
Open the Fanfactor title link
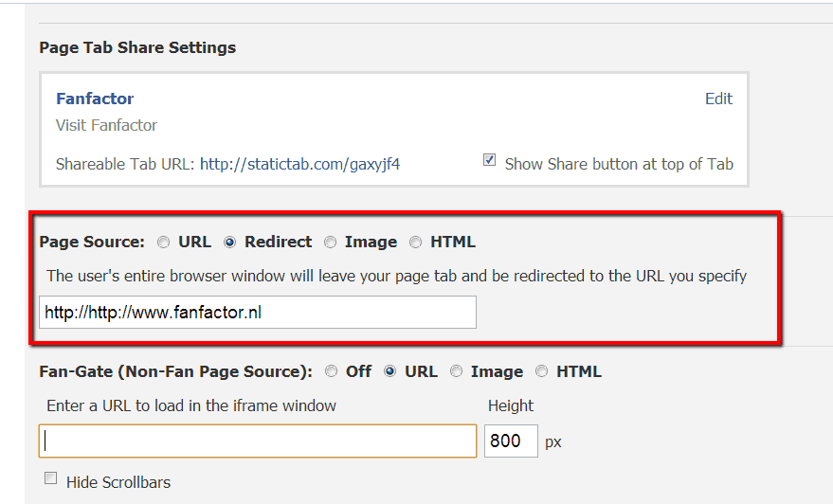95,99
